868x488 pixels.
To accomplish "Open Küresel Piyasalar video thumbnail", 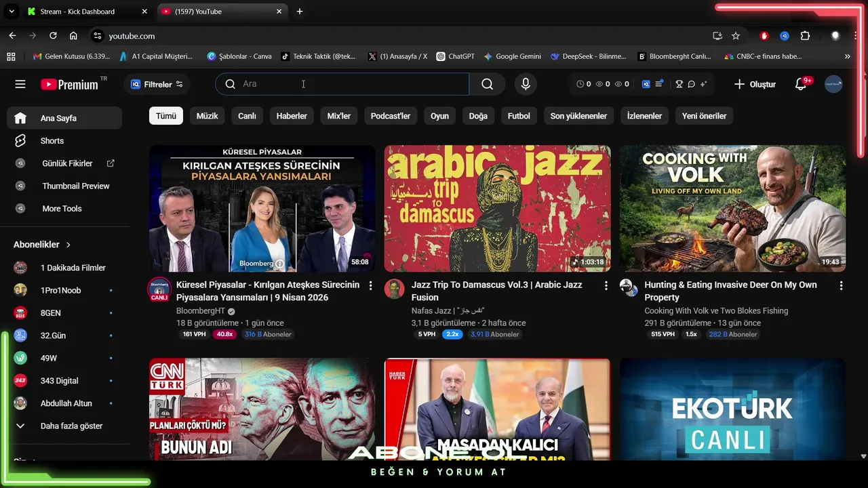I will tap(262, 209).
